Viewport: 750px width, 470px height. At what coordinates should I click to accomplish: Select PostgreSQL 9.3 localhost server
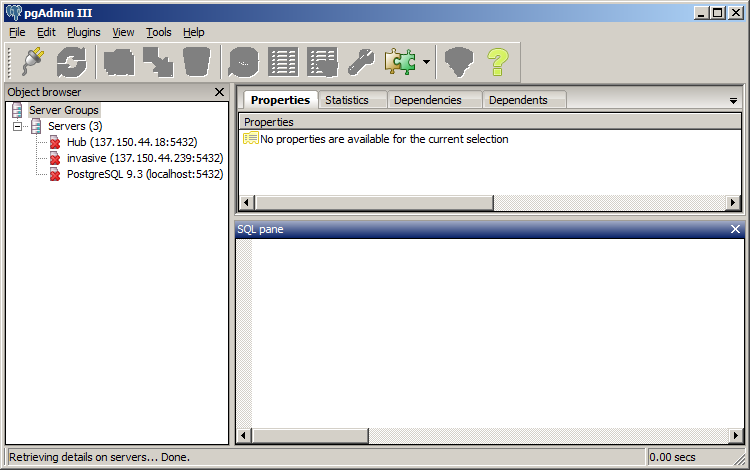coord(144,174)
